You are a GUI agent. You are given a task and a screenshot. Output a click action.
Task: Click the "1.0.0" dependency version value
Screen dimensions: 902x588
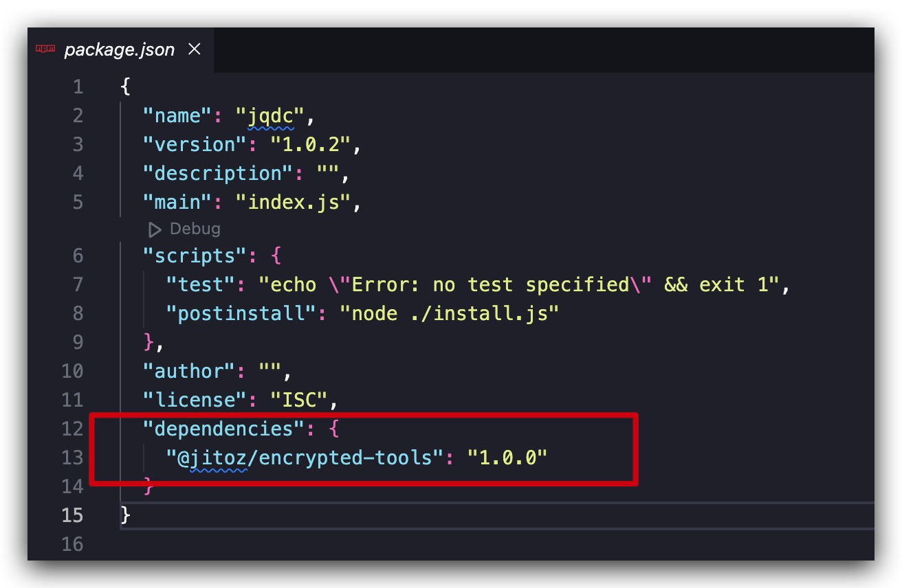tap(507, 458)
